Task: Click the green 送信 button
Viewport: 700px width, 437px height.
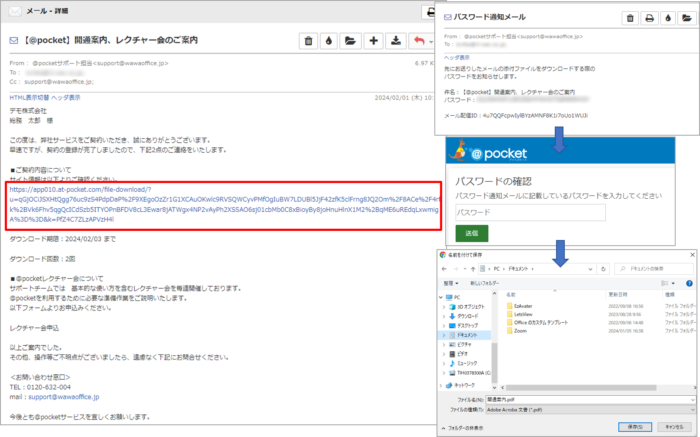Action: (472, 233)
